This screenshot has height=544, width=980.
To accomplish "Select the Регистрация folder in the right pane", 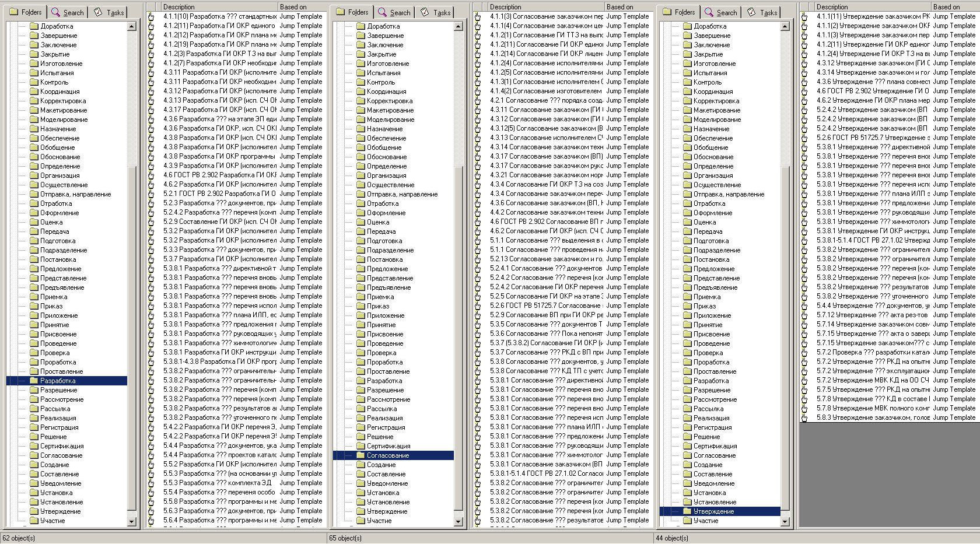I will (712, 427).
